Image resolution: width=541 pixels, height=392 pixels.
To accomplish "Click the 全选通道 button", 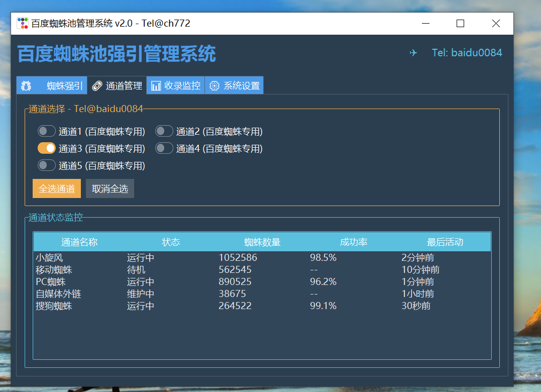I will [57, 188].
